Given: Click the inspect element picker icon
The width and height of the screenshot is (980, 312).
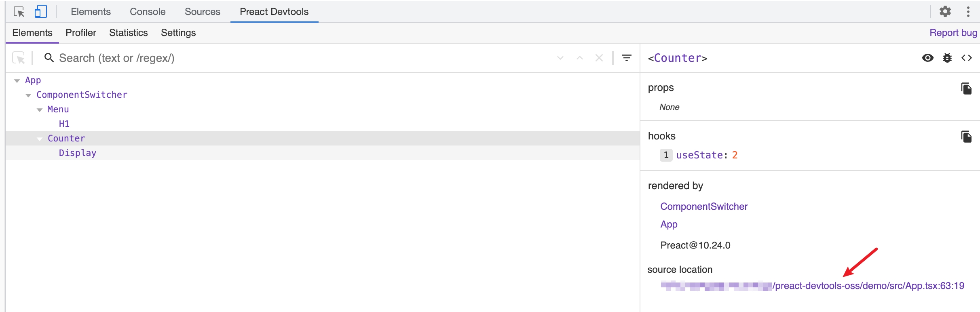Looking at the screenshot, I should pyautogui.click(x=19, y=12).
